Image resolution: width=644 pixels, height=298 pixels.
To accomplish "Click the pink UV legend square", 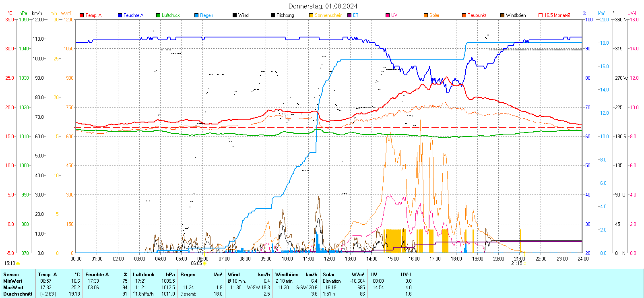I will 388,15.
